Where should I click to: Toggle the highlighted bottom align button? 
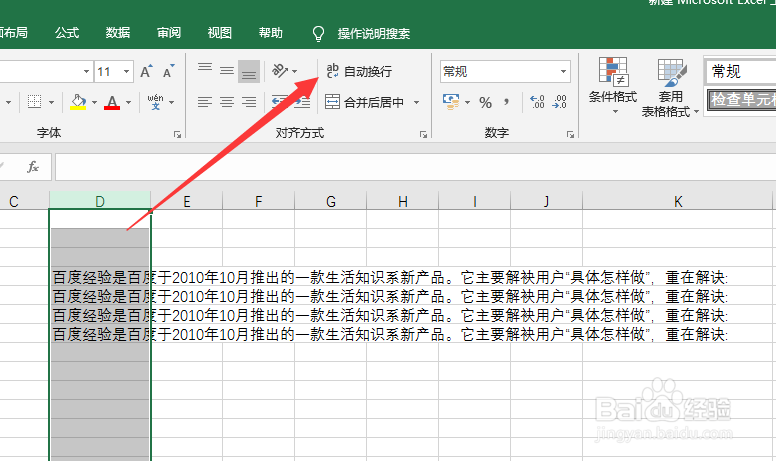pos(249,72)
